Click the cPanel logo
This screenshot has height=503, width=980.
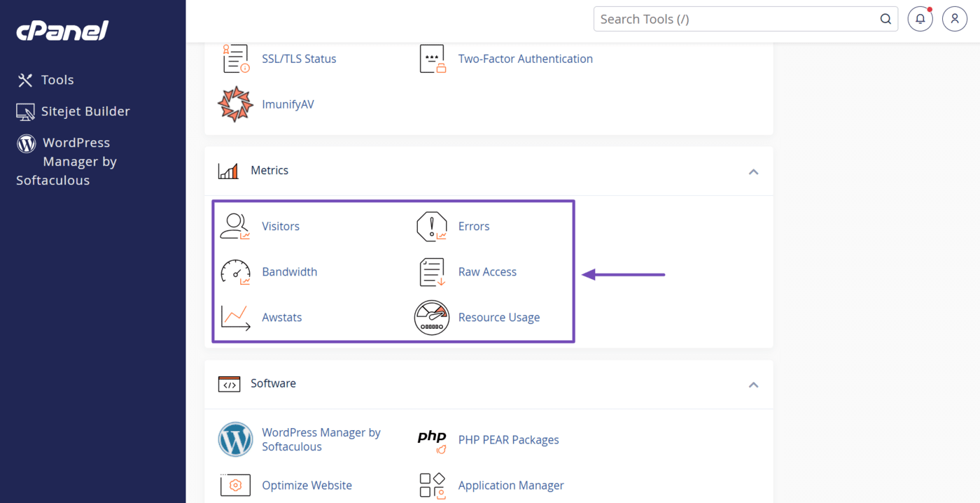pos(62,31)
